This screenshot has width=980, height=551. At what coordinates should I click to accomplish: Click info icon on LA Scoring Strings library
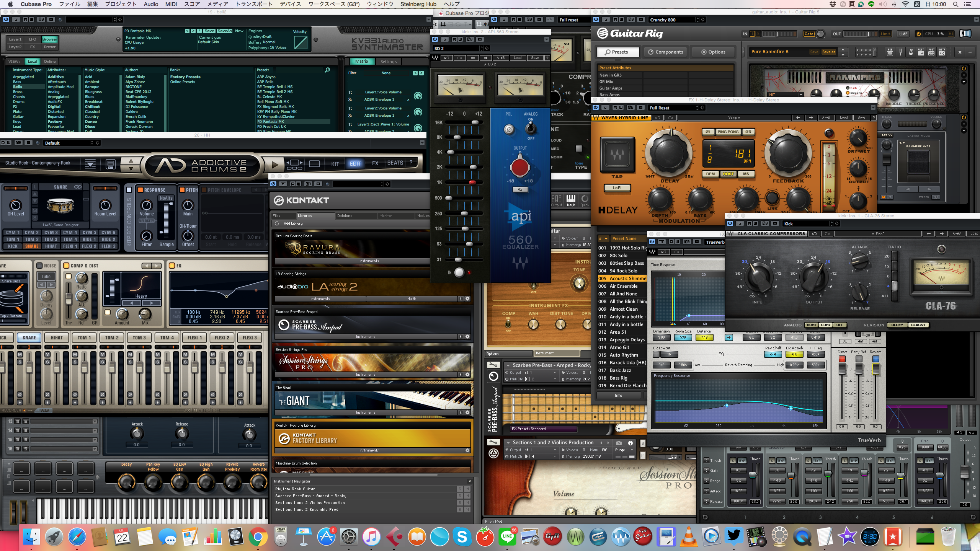(x=461, y=299)
